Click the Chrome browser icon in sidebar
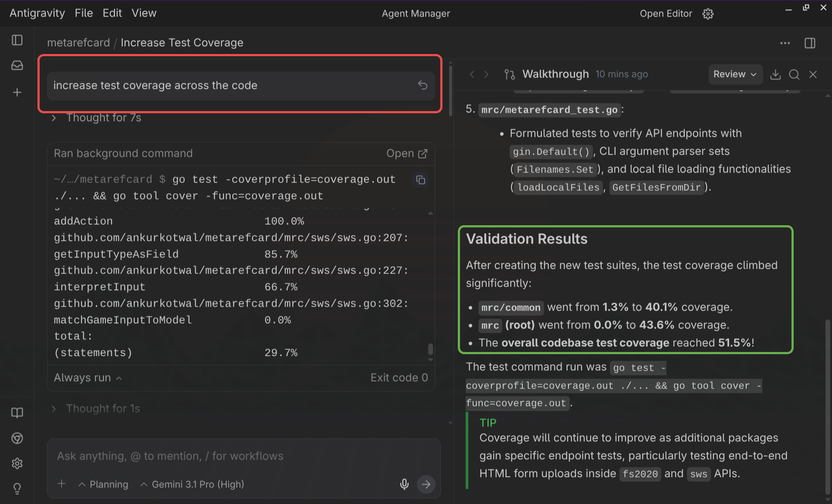The image size is (832, 504). pos(17,438)
